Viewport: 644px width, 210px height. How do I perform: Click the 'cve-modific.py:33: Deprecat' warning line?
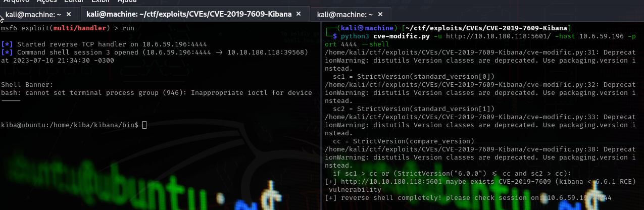pos(480,117)
